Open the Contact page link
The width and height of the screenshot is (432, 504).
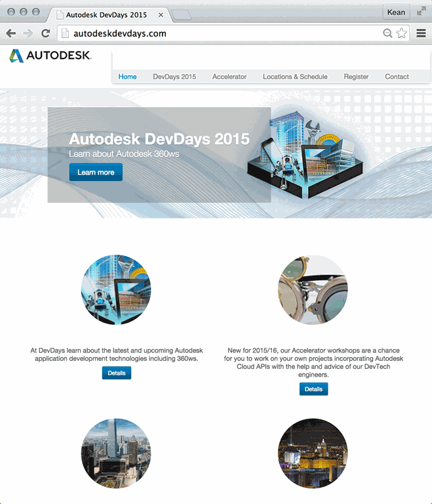click(x=397, y=77)
